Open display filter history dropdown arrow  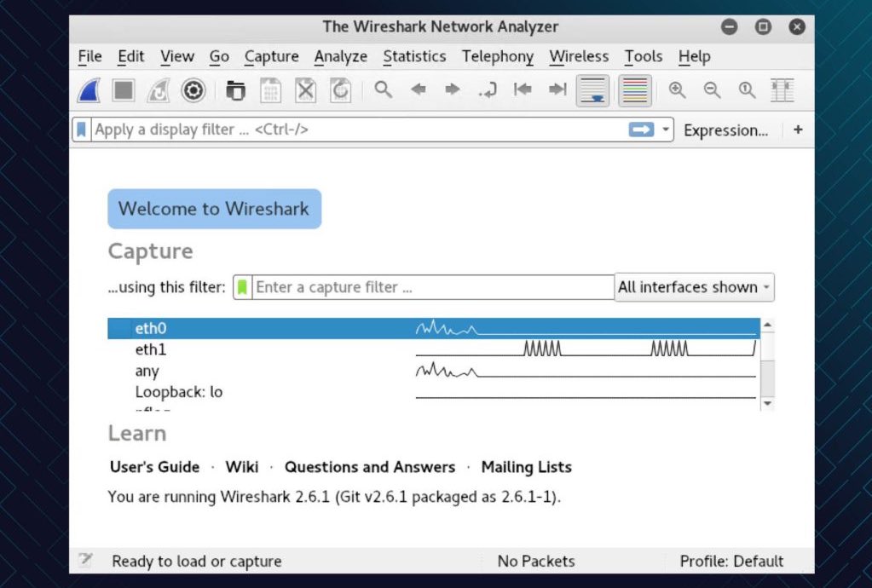[x=665, y=130]
